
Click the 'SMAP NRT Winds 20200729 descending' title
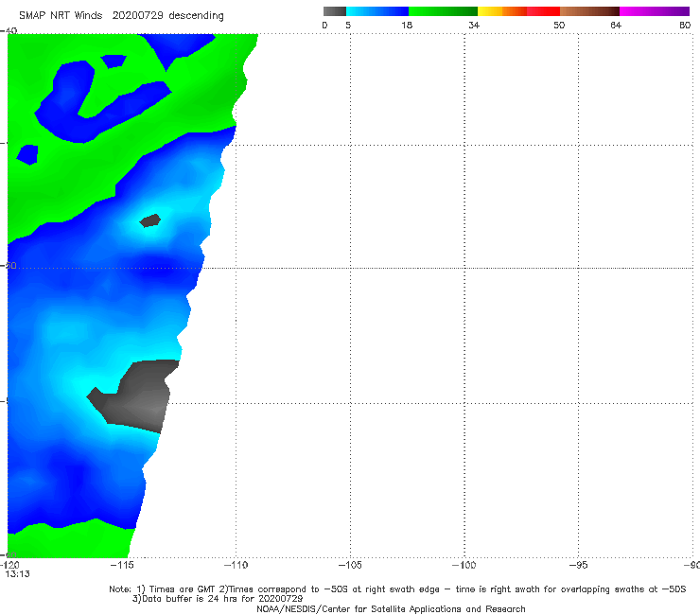coord(121,16)
